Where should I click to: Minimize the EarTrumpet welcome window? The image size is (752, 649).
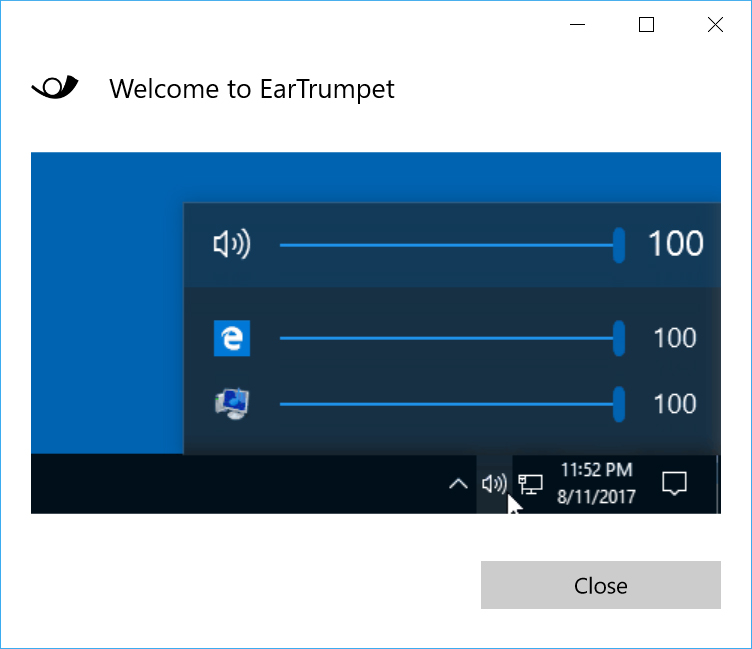(x=577, y=24)
